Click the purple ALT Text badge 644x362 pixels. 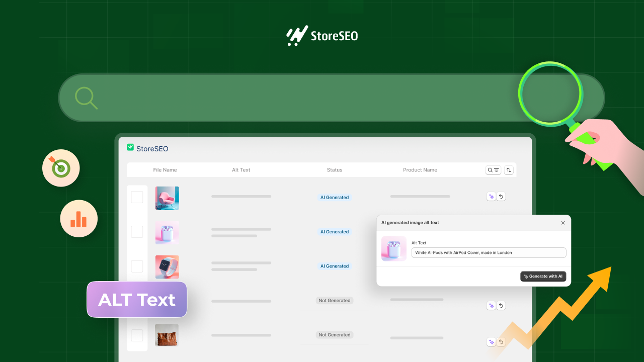[136, 299]
